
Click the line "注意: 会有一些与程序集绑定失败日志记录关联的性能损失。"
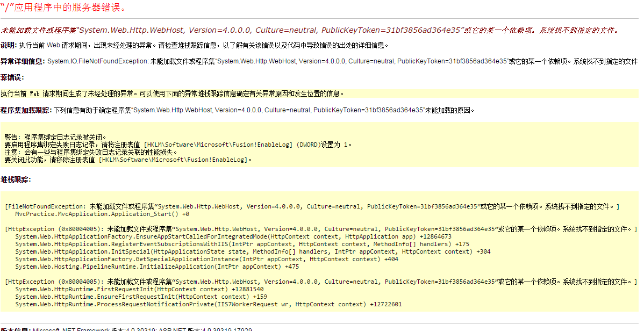click(x=91, y=152)
